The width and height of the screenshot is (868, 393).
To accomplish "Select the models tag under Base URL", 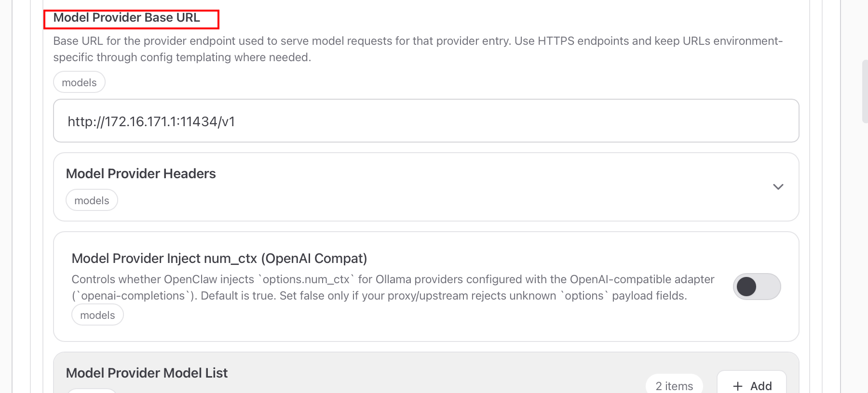I will tap(79, 82).
